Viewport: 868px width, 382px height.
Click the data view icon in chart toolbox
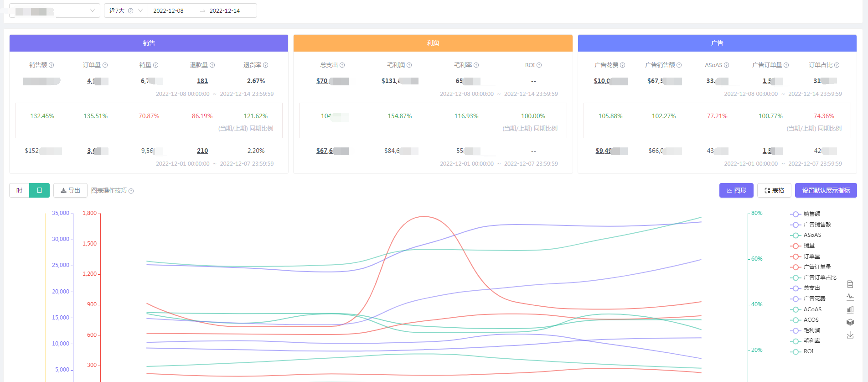(x=850, y=284)
